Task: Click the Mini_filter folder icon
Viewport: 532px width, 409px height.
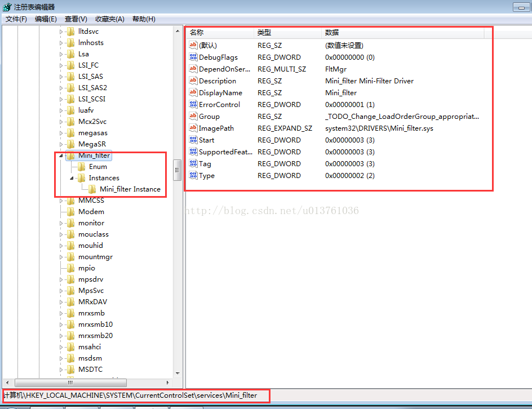Action: click(70, 155)
